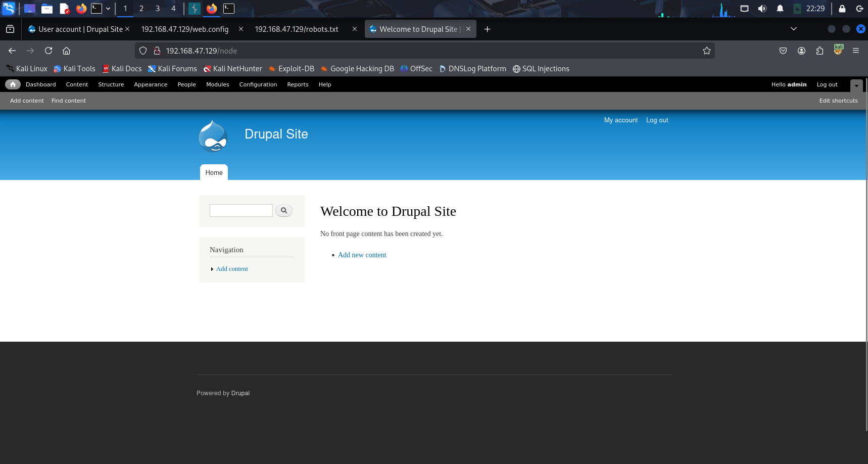Open the My account link

620,120
